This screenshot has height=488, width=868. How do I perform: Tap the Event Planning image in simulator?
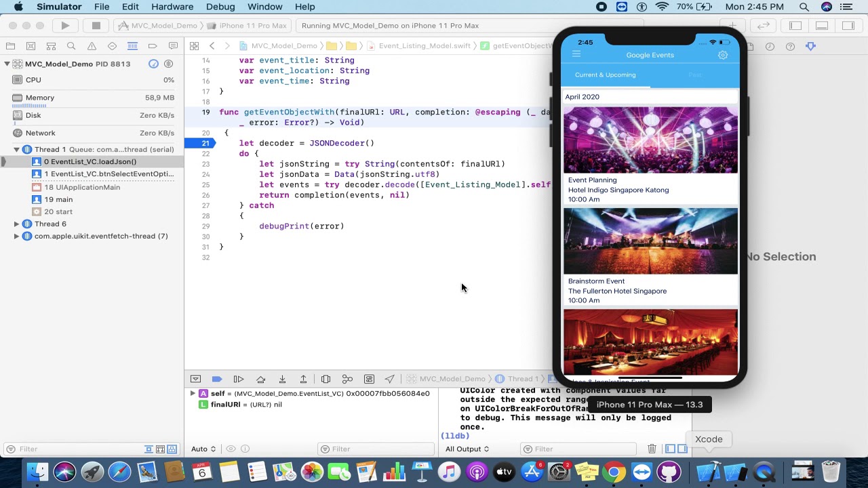[650, 140]
